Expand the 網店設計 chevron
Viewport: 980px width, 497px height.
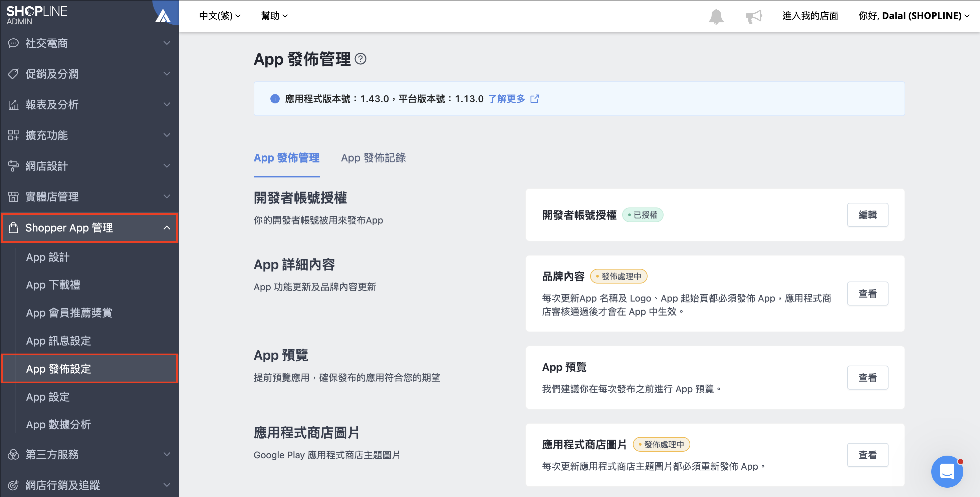[167, 166]
